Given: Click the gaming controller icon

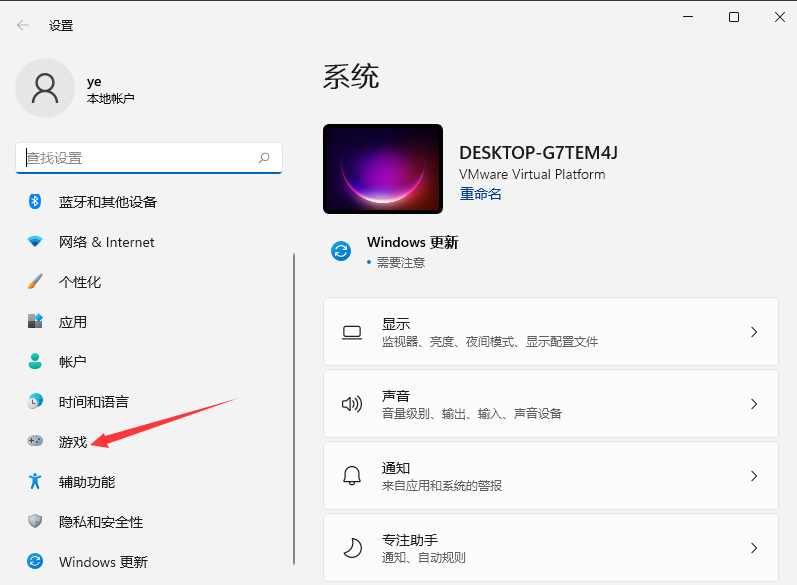Looking at the screenshot, I should tap(35, 441).
